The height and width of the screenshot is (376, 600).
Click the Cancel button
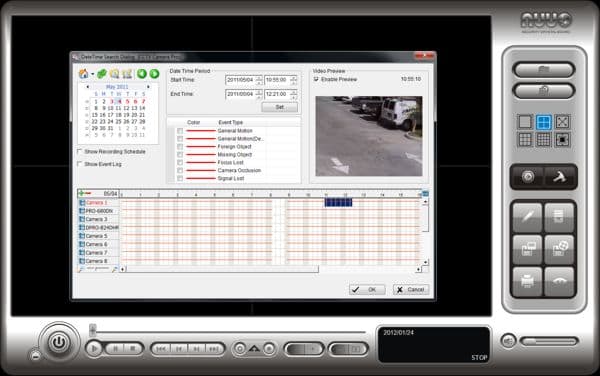411,290
